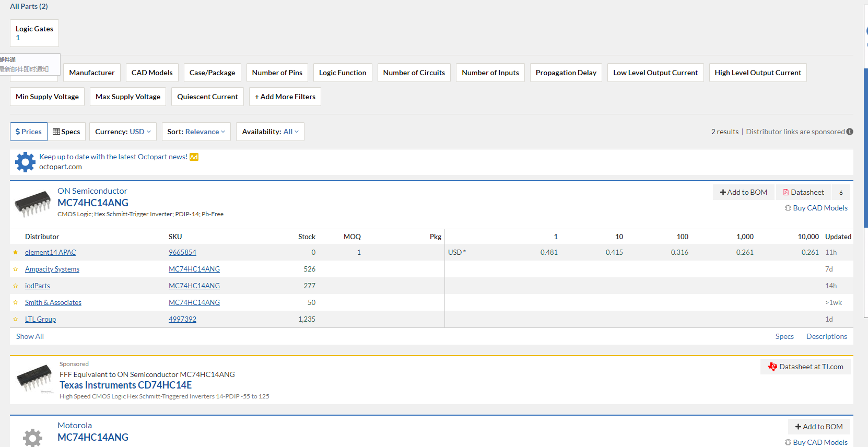
Task: Open the Smith & Associates distributor link
Action: tap(53, 302)
